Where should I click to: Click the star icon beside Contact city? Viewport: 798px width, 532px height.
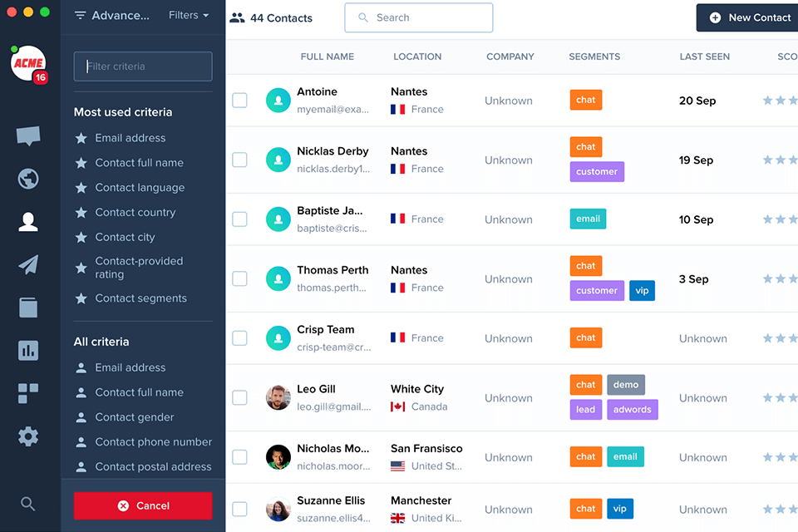click(81, 237)
